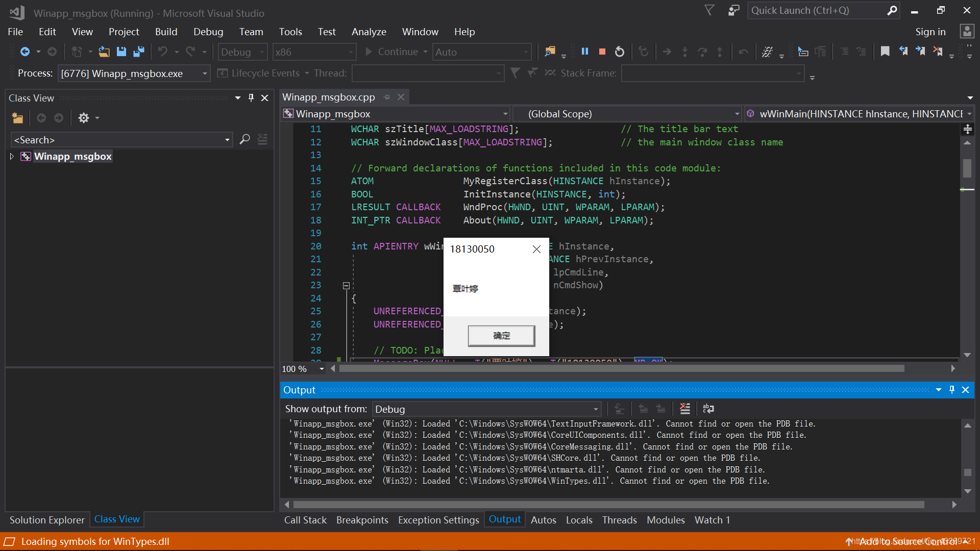The height and width of the screenshot is (551, 980).
Task: Click Save All toolbar icon
Action: tap(138, 52)
